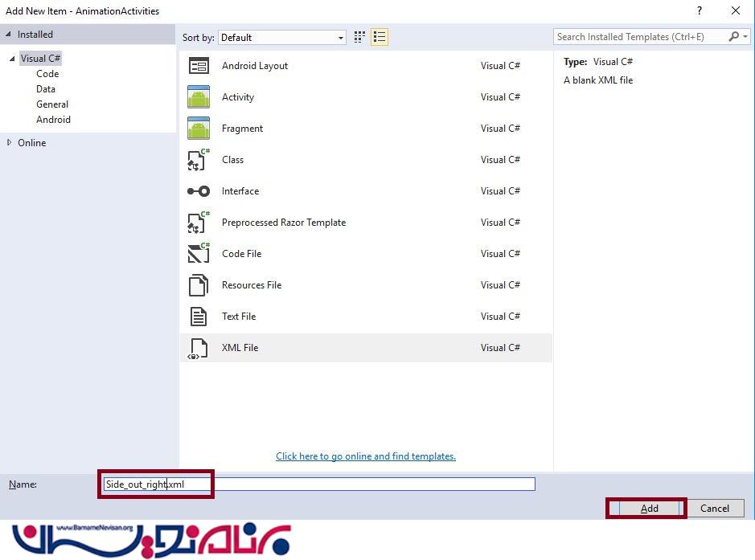755x560 pixels.
Task: Select the Code category
Action: pyautogui.click(x=47, y=74)
